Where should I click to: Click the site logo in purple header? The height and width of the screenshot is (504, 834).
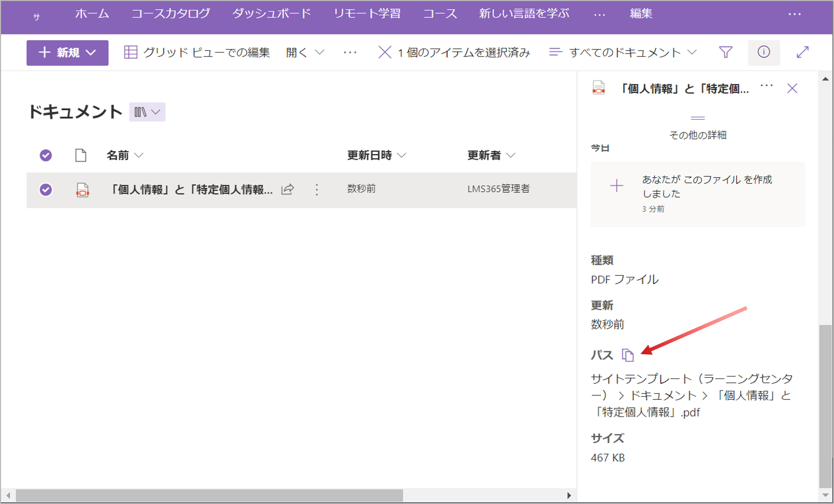37,16
